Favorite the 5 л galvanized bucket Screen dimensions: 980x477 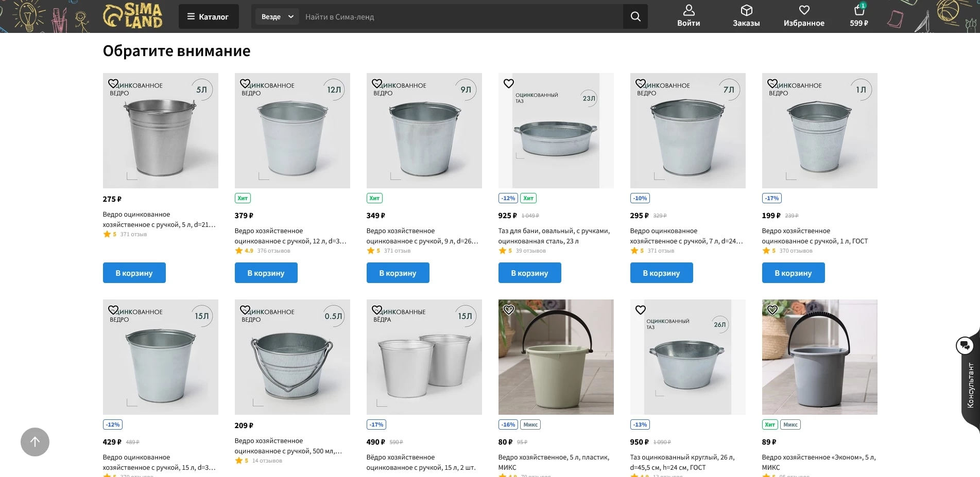[x=113, y=83]
